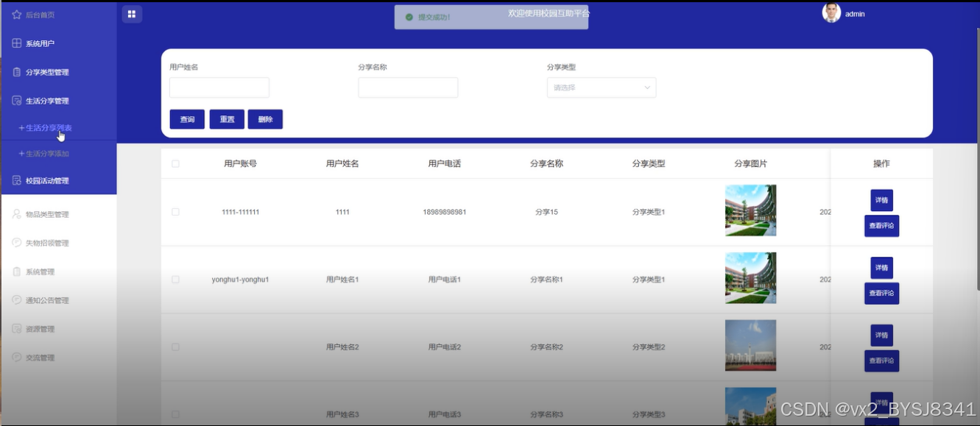Click the 分享图片 column header
The width and height of the screenshot is (980, 426).
point(750,164)
